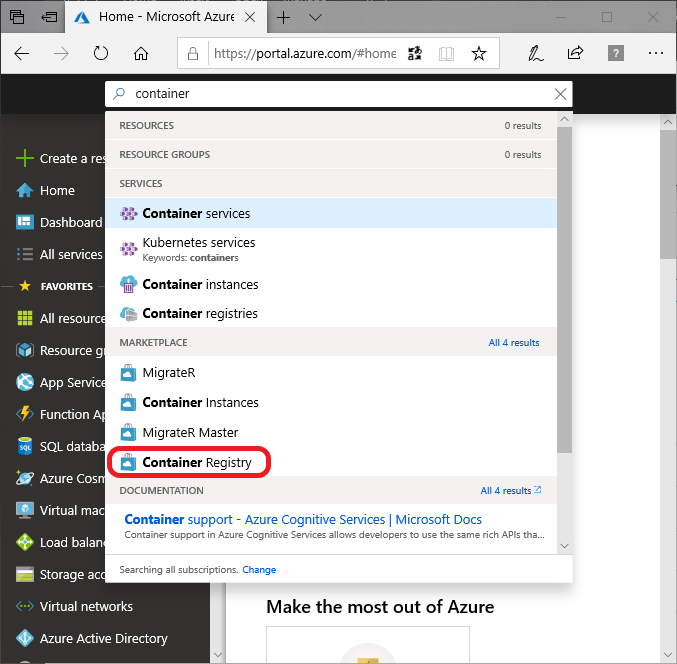Click the Share page icon

click(x=575, y=53)
